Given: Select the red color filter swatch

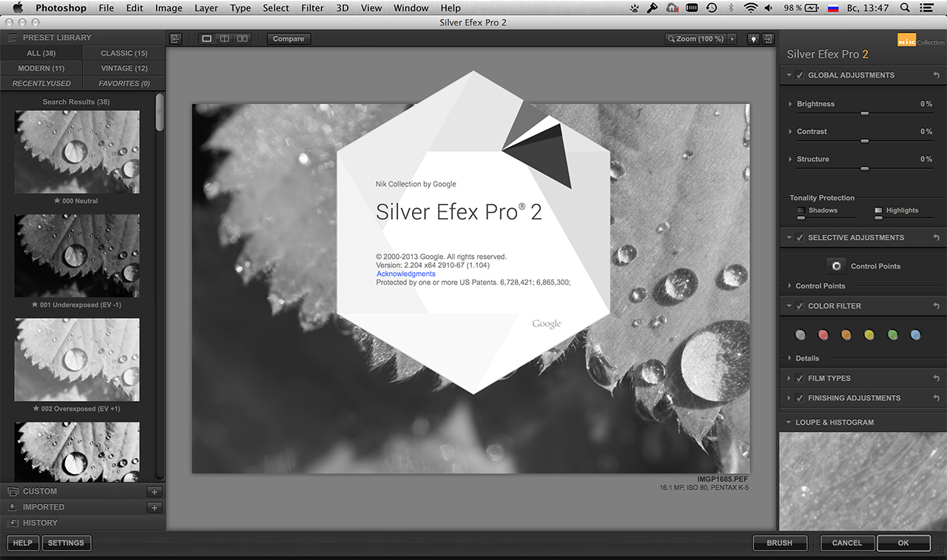Looking at the screenshot, I should [x=823, y=335].
